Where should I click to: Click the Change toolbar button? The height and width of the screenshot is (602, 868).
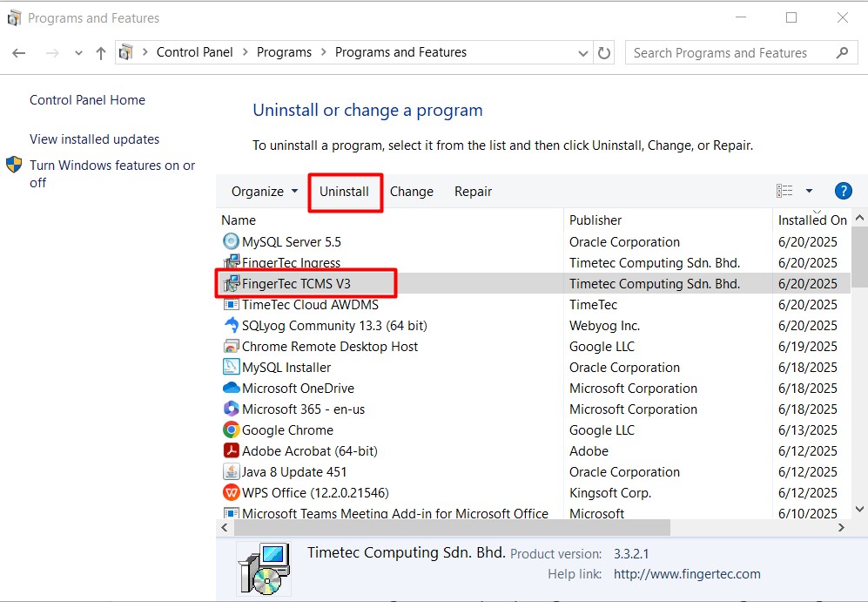point(411,192)
